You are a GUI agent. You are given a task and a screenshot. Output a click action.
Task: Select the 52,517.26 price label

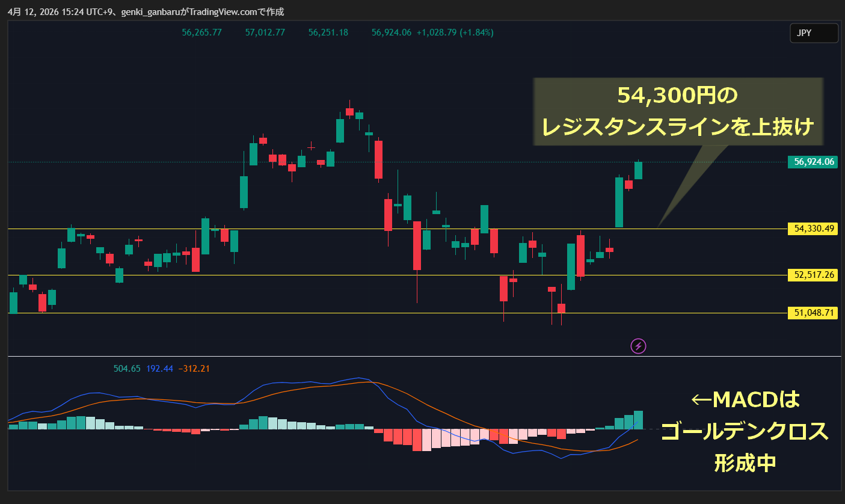point(813,275)
